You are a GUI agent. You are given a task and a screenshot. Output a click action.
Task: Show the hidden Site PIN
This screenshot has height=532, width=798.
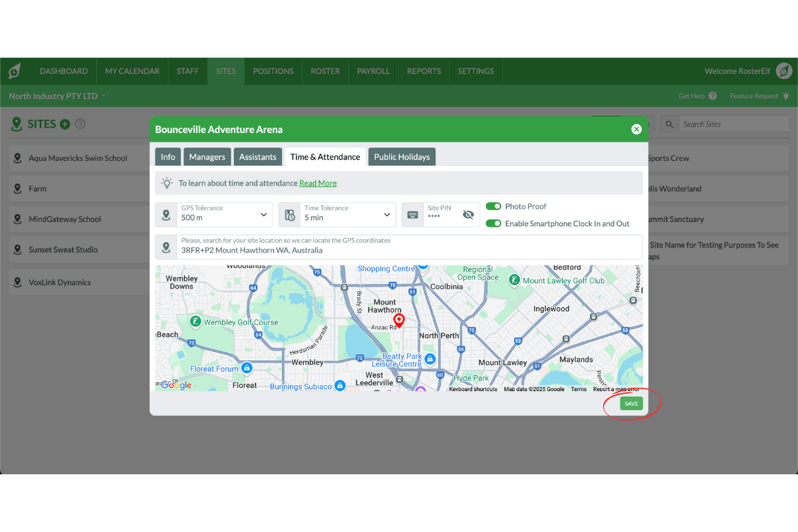(x=468, y=215)
